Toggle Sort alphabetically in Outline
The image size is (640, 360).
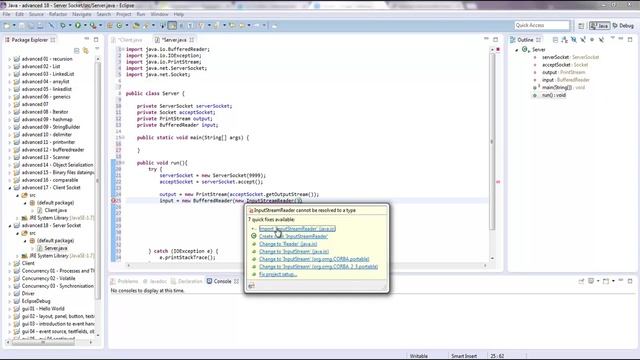564,40
